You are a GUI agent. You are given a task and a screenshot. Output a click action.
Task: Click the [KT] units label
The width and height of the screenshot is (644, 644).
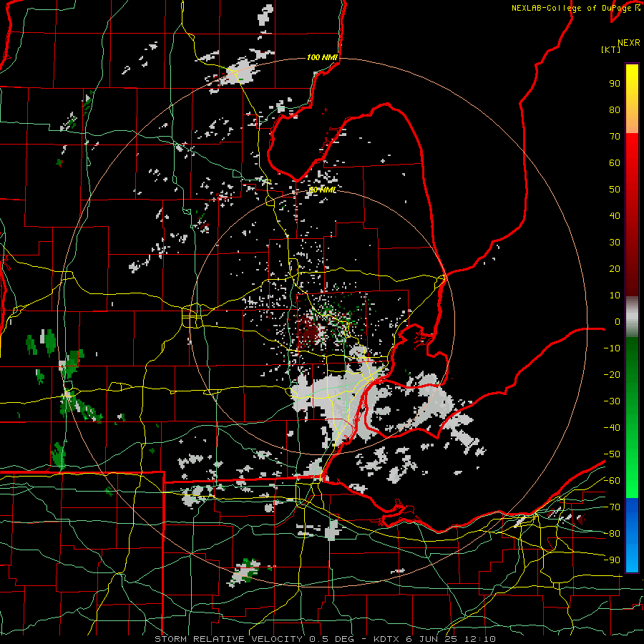[611, 49]
